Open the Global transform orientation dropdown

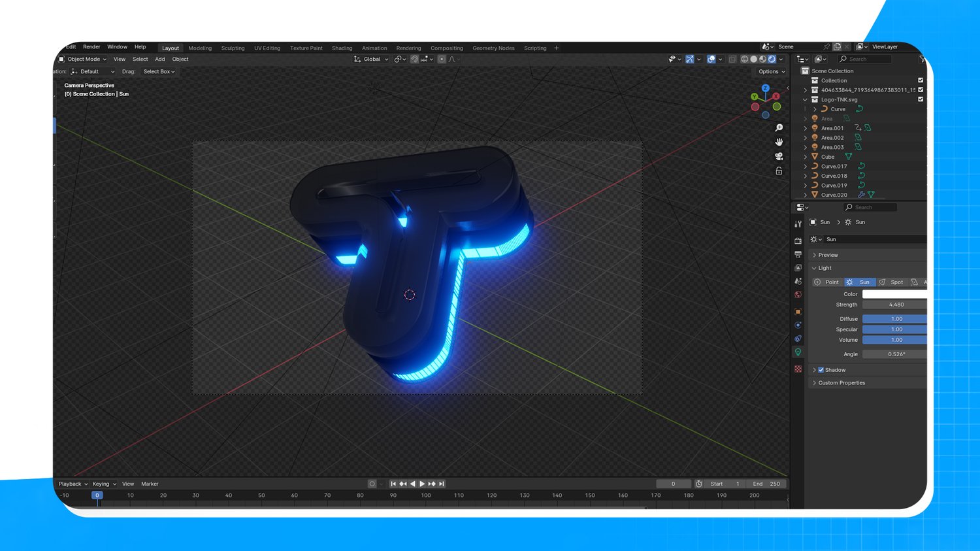[371, 59]
